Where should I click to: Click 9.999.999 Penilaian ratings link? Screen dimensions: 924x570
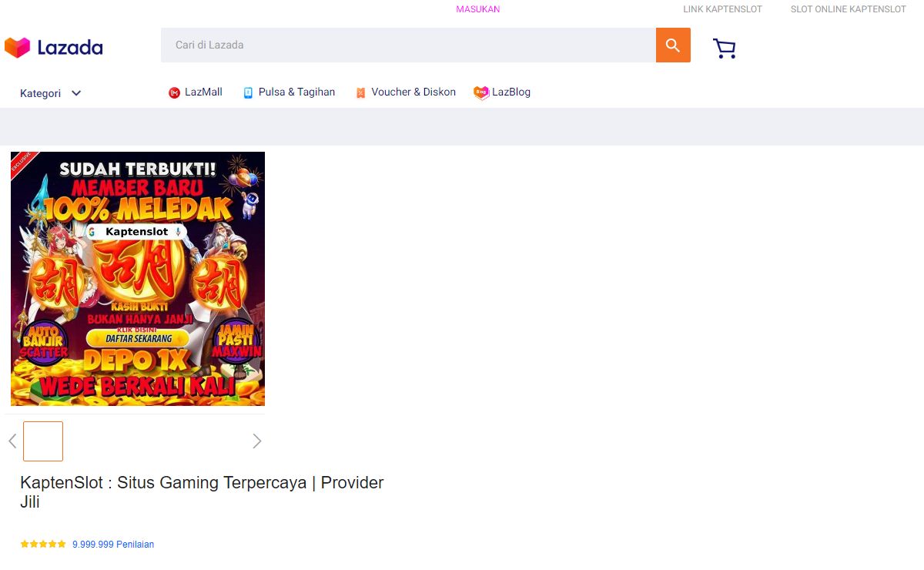pyautogui.click(x=113, y=544)
